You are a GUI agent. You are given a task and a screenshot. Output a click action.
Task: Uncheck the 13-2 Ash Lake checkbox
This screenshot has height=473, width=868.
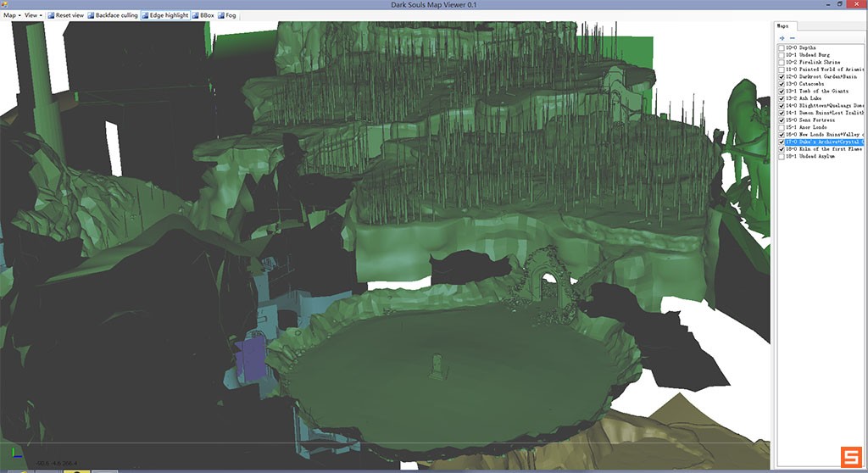coord(782,98)
